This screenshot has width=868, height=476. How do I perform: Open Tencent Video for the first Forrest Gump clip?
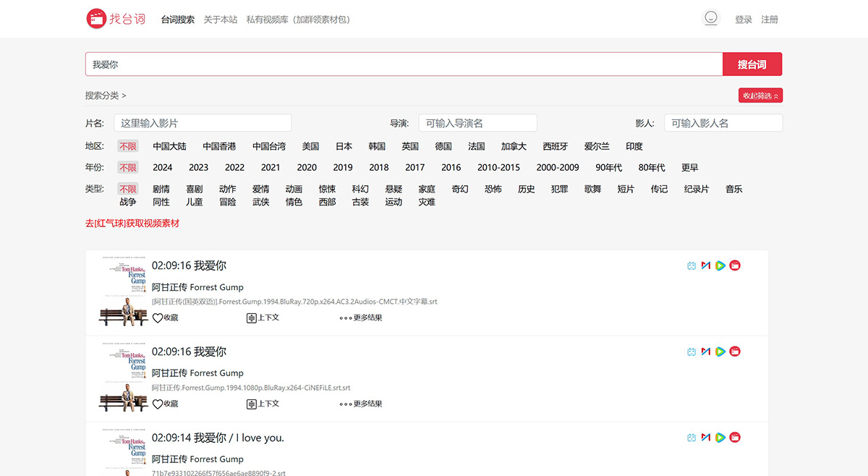pos(720,265)
